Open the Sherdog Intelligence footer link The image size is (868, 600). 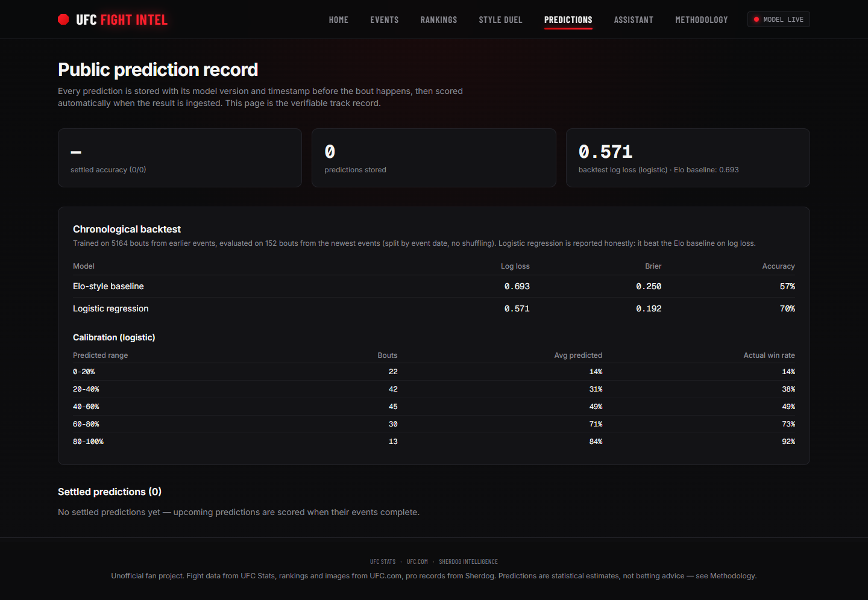click(x=468, y=561)
